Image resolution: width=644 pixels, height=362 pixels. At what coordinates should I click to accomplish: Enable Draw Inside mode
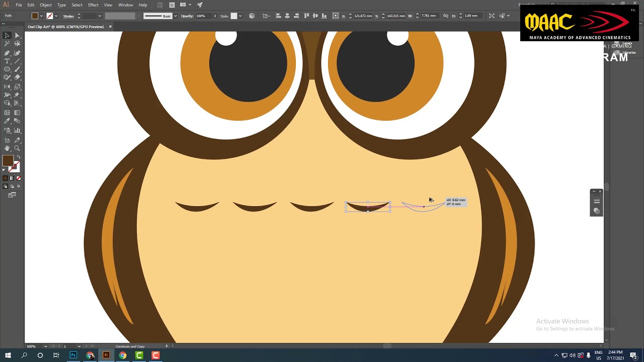pyautogui.click(x=19, y=187)
